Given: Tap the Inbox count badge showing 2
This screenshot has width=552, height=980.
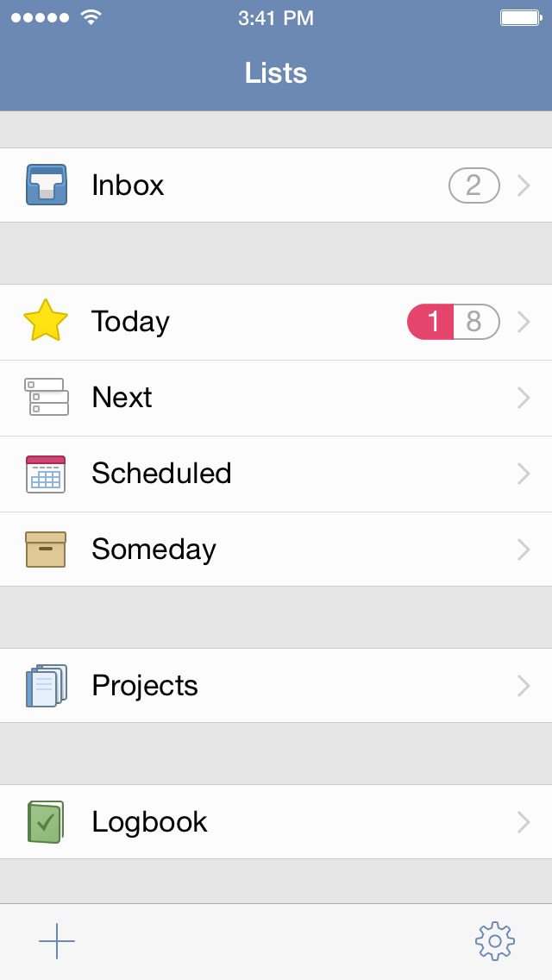Looking at the screenshot, I should pyautogui.click(x=474, y=185).
